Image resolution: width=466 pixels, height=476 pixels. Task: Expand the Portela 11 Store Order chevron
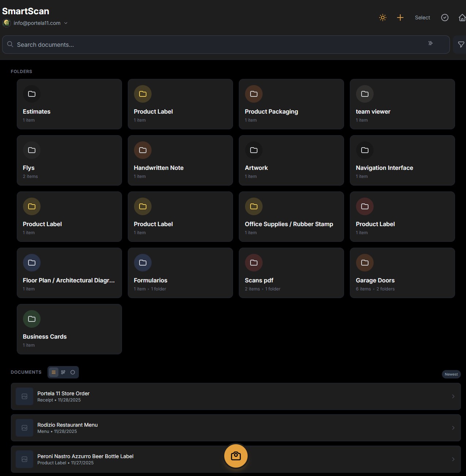click(453, 396)
